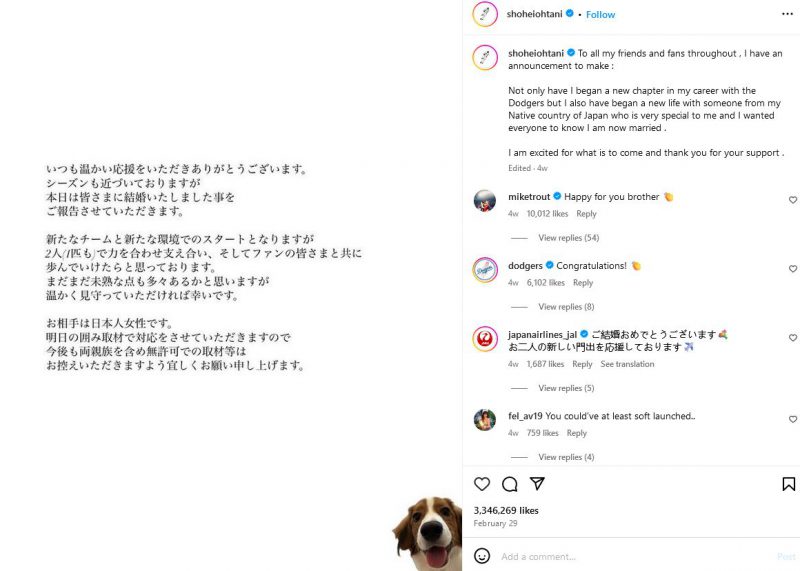The height and width of the screenshot is (571, 800).
Task: Open emoji picker in comment box
Action: (482, 556)
